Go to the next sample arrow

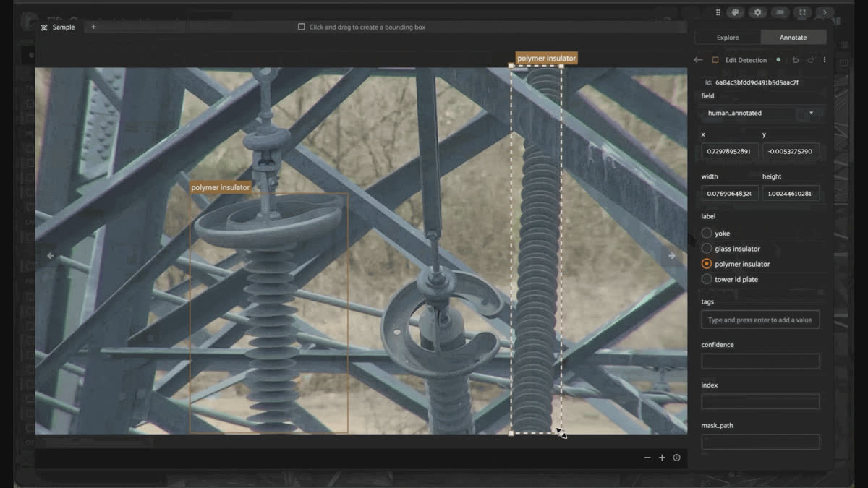tap(672, 255)
